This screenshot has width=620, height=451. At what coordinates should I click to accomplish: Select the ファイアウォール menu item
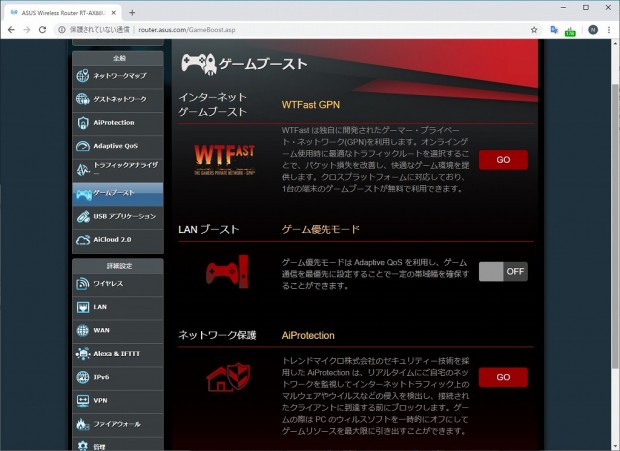(x=118, y=424)
